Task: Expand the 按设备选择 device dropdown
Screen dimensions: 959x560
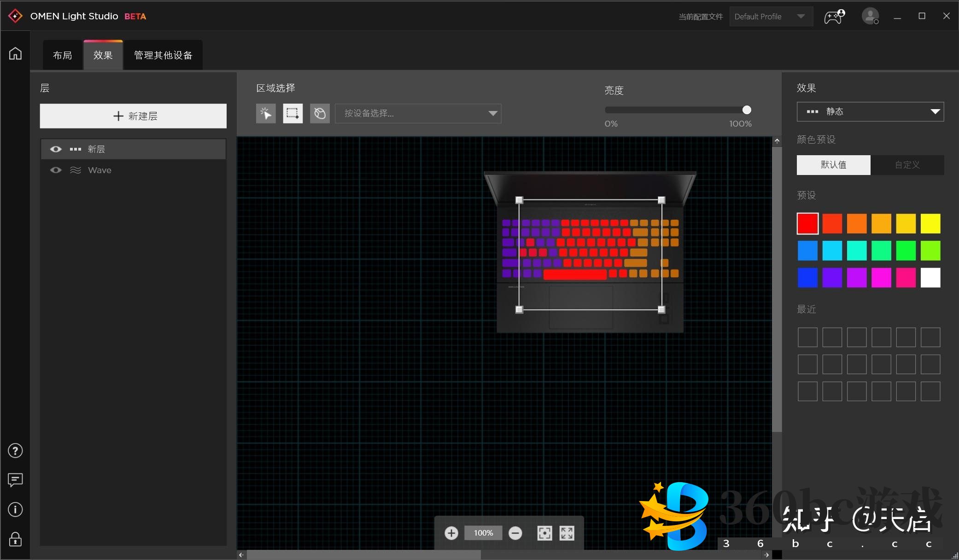Action: coord(418,113)
